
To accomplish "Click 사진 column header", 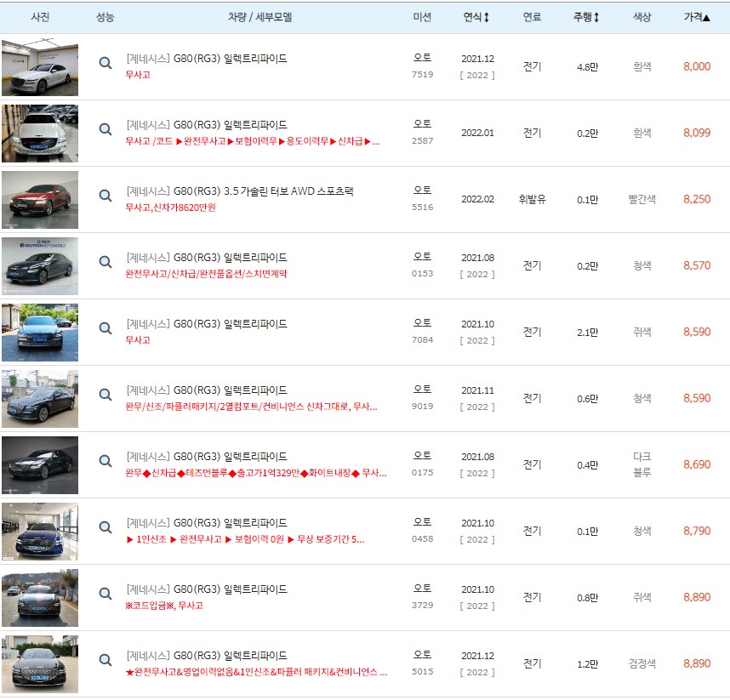I will 40,17.
